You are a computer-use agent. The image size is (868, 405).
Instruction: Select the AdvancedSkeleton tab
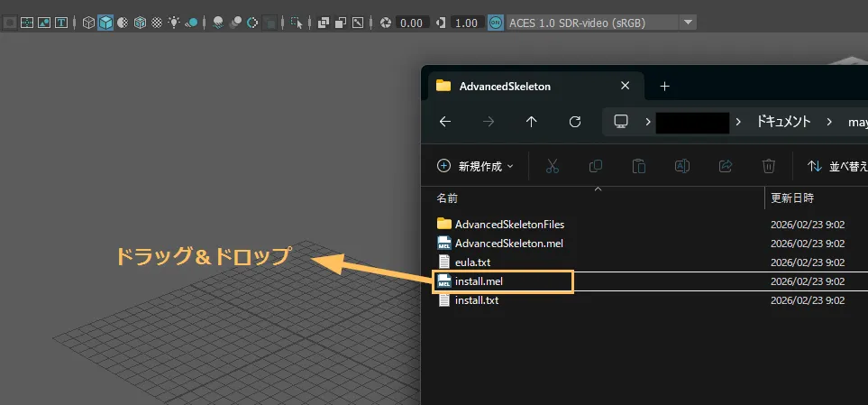pos(505,87)
